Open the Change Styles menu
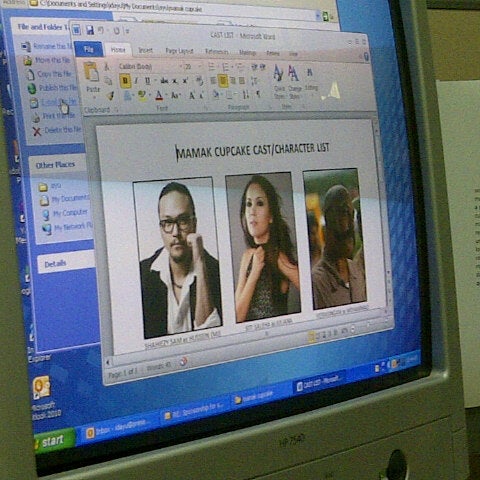Image resolution: width=480 pixels, height=480 pixels. (294, 82)
